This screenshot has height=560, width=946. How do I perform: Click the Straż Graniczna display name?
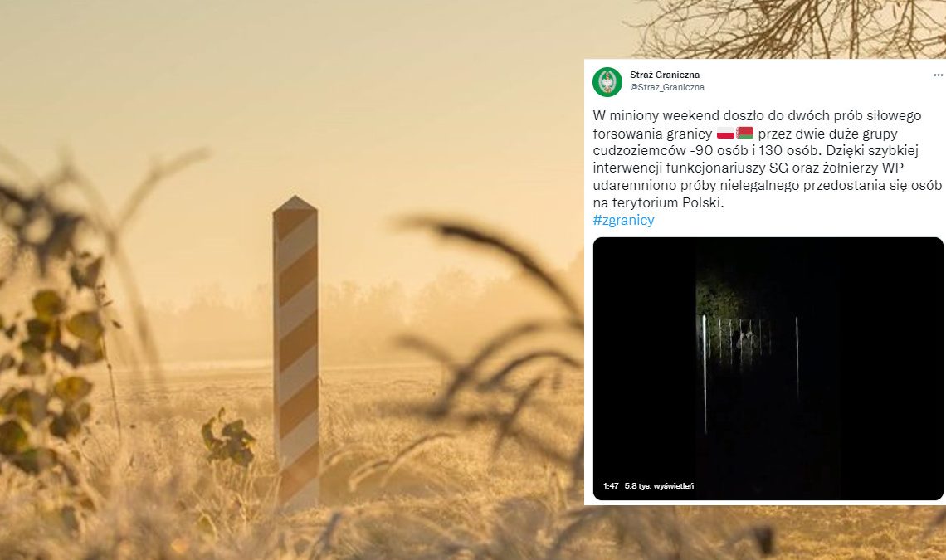point(665,75)
